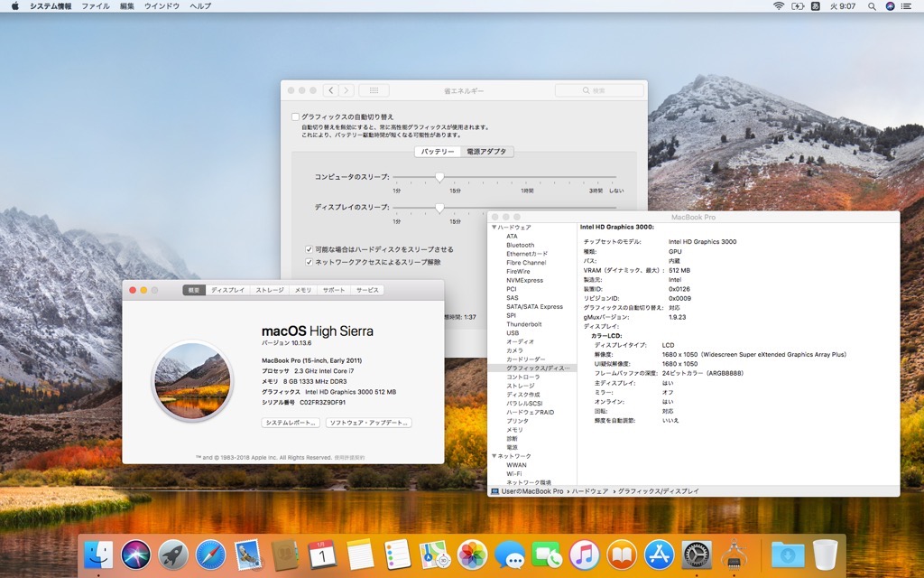Open 使用許諾契約 link in About window

[349, 458]
